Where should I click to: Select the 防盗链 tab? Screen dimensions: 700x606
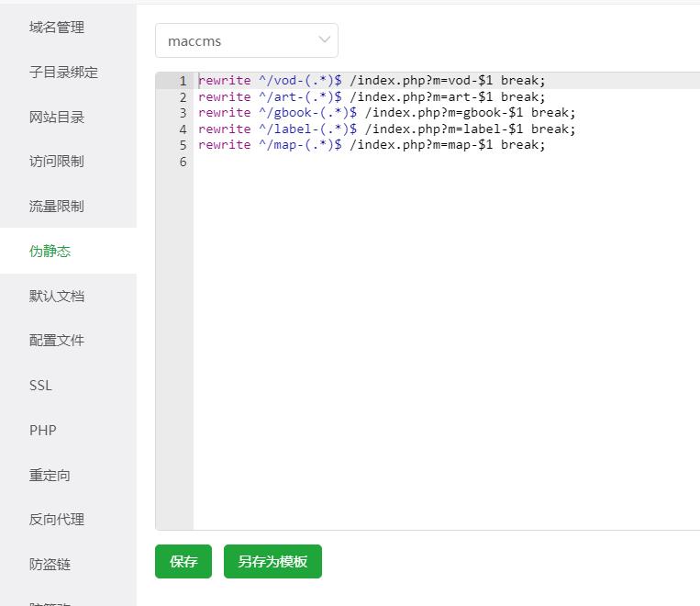coord(50,564)
